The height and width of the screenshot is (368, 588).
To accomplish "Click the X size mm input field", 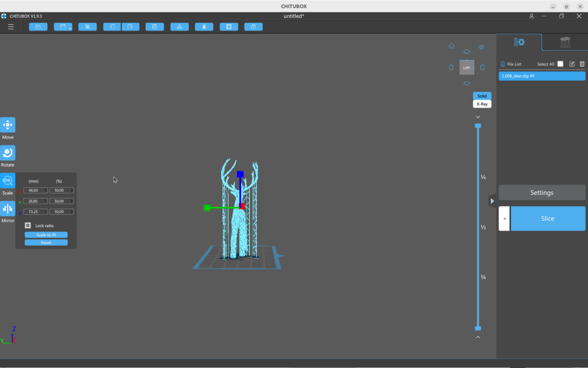I will pos(36,190).
